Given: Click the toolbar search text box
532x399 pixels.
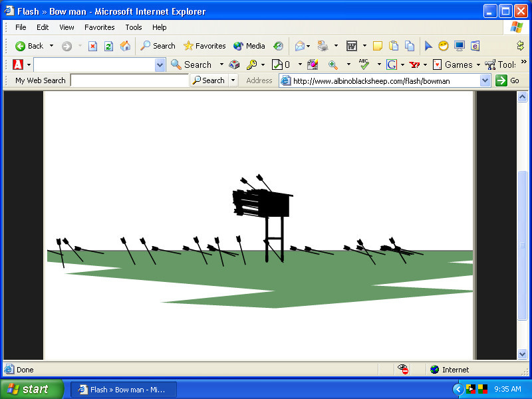Looking at the screenshot, I should 94,65.
